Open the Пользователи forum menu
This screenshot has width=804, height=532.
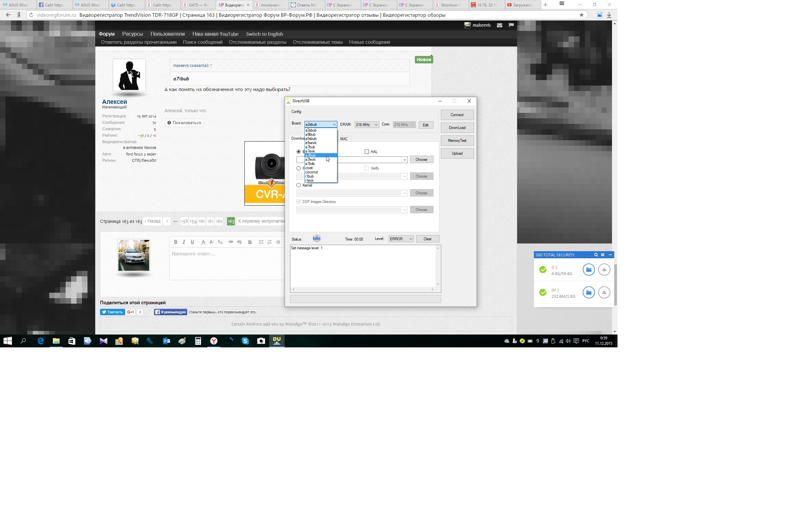click(x=167, y=34)
